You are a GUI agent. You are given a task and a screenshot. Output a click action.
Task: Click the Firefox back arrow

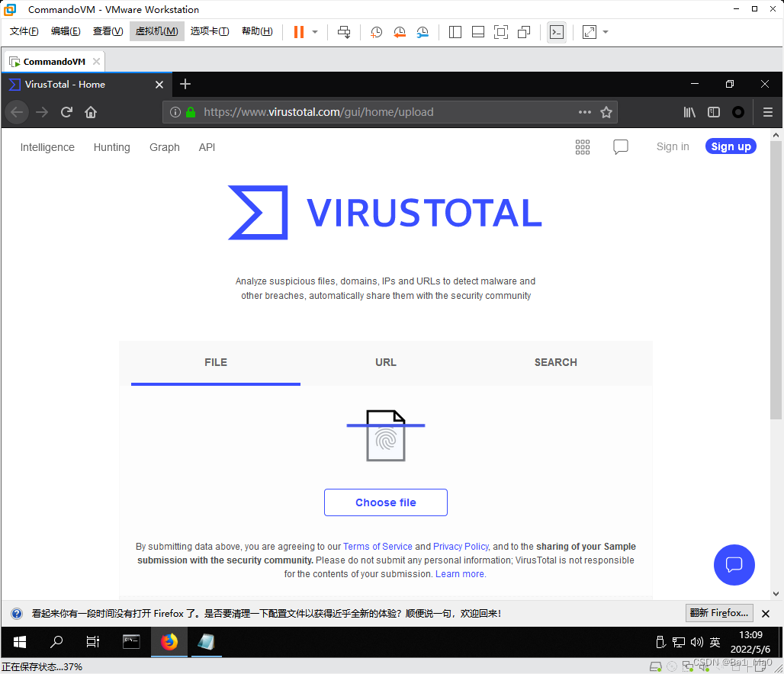(x=17, y=112)
